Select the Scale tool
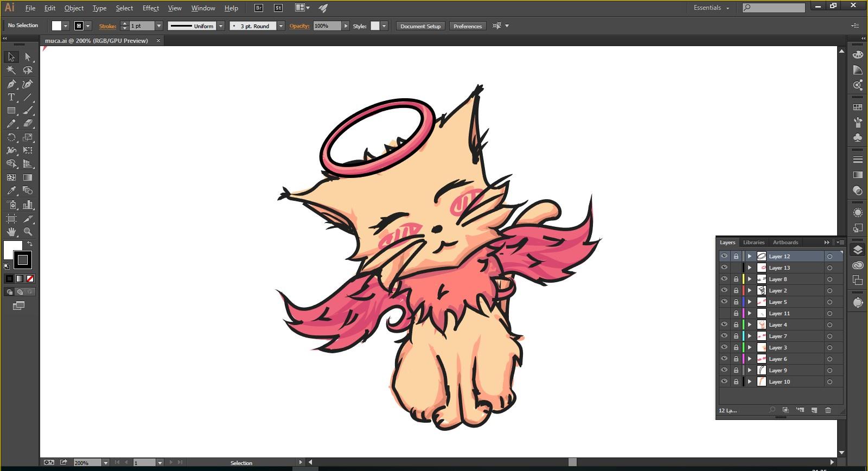Viewport: 868px width, 471px height. [x=28, y=137]
